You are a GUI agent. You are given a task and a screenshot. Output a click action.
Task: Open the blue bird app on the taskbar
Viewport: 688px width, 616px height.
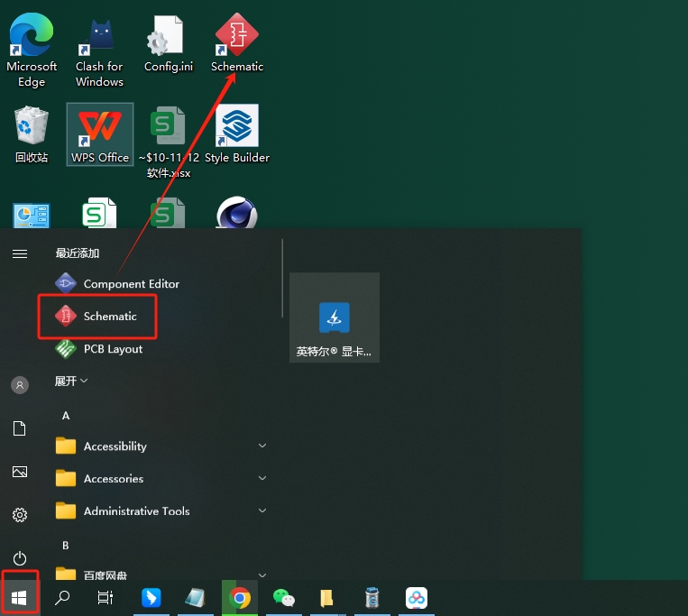[x=151, y=598]
